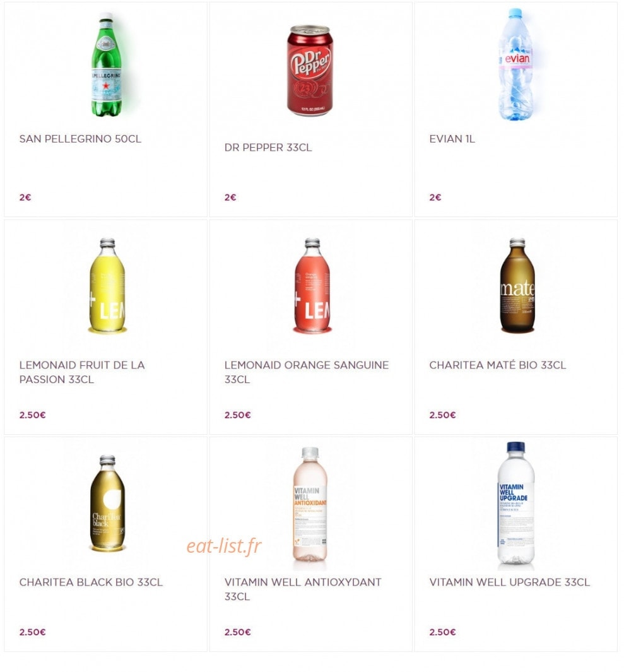Image resolution: width=624 pixels, height=672 pixels.
Task: Click LEMONAID FRUIT DE LA PASSION 33CL title
Action: [x=82, y=372]
